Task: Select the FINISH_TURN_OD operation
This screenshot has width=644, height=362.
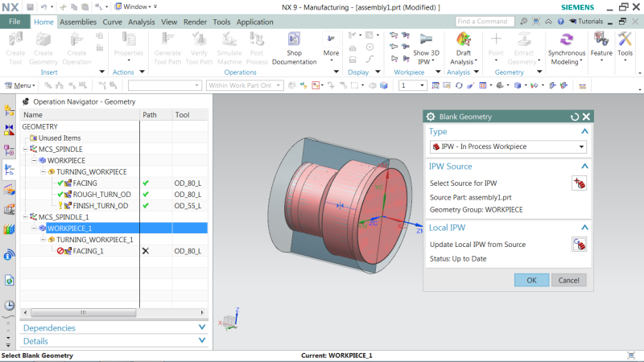Action: (x=100, y=206)
